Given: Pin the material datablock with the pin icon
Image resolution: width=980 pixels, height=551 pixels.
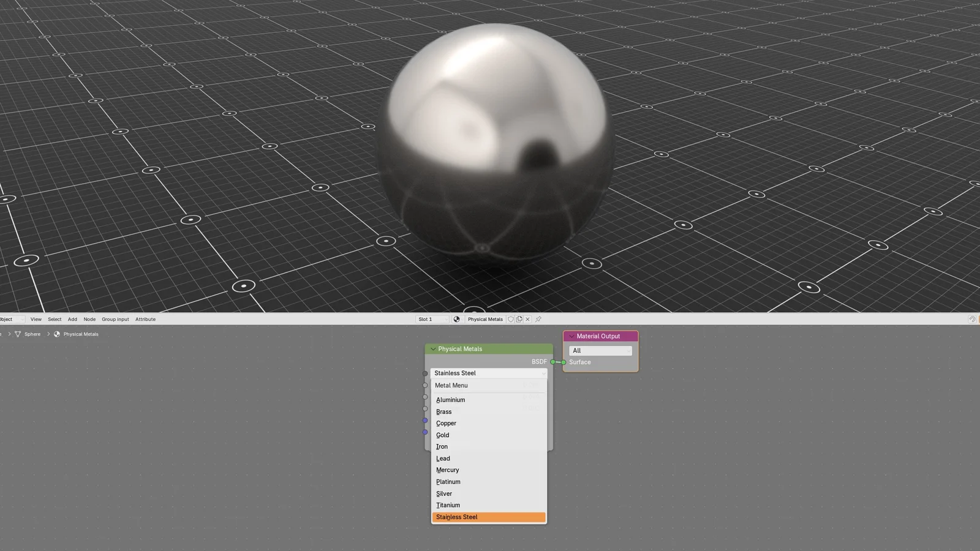Looking at the screenshot, I should (538, 319).
